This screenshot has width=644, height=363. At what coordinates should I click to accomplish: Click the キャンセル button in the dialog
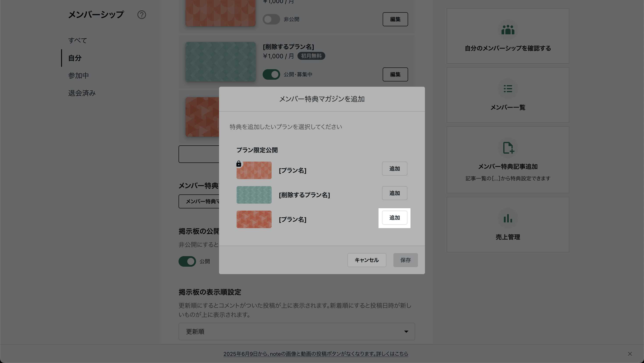[367, 260]
